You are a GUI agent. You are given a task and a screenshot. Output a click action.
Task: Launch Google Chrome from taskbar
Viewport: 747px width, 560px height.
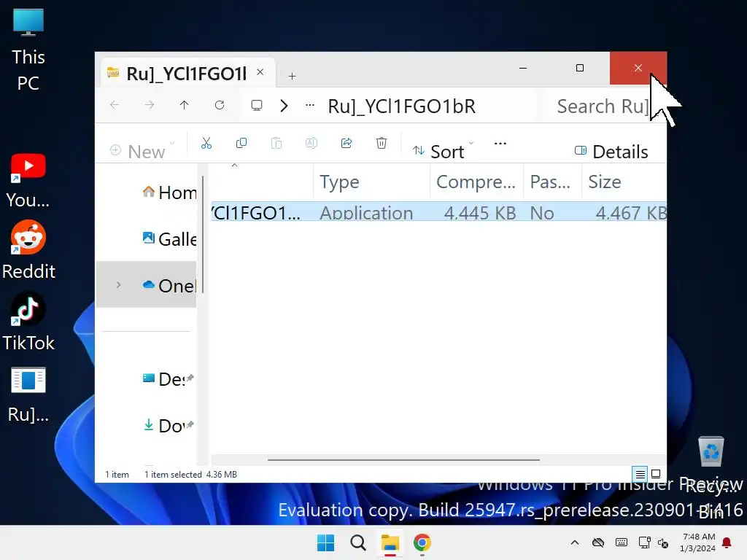pos(422,542)
